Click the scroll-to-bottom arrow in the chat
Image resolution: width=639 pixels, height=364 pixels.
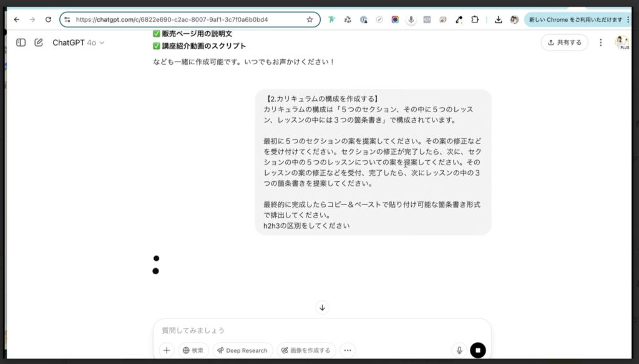click(x=322, y=307)
